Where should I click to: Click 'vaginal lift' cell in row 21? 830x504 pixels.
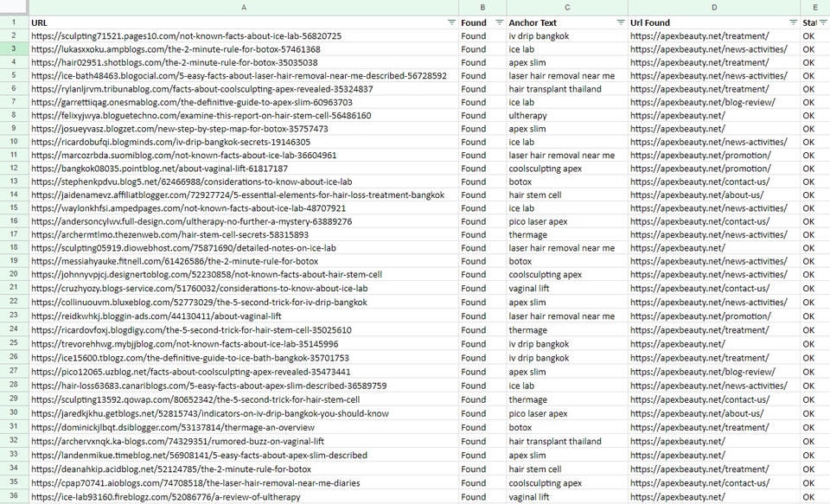click(567, 289)
